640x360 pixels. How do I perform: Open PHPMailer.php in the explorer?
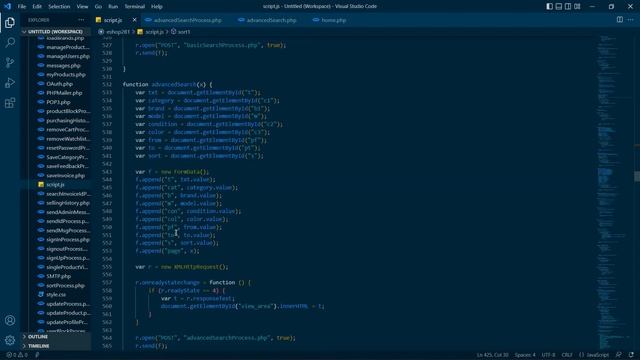tap(64, 93)
